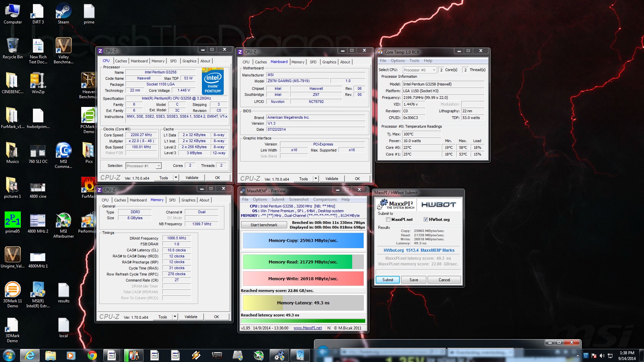Click Validate in top-left CPU-Z window
Image resolution: width=644 pixels, height=362 pixels.
192,178
